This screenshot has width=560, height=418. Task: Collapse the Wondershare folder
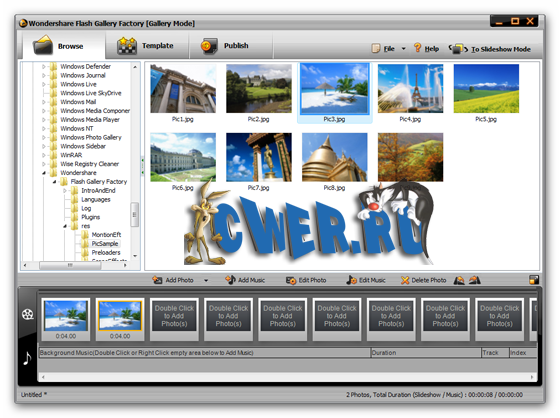pyautogui.click(x=44, y=173)
